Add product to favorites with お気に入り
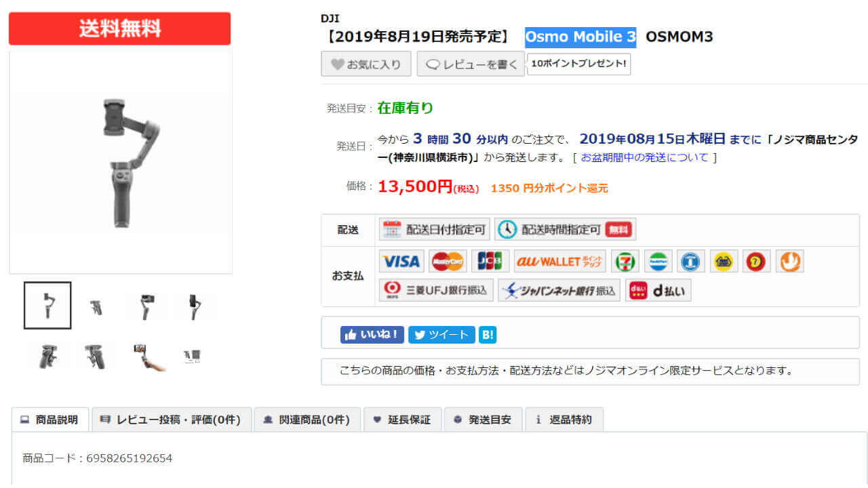868x488 pixels. (366, 64)
